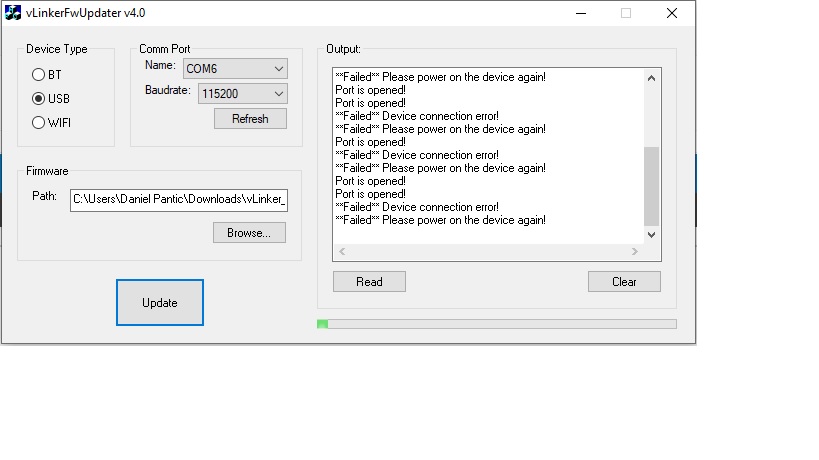Click the output scrollbar up arrow
Image resolution: width=819 pixels, height=460 pixels.
[x=652, y=77]
